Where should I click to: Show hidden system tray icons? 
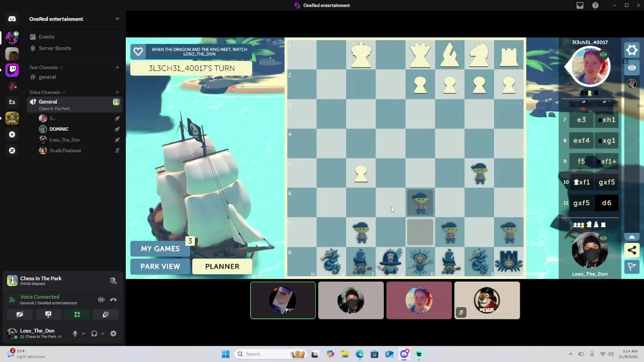coord(570,354)
